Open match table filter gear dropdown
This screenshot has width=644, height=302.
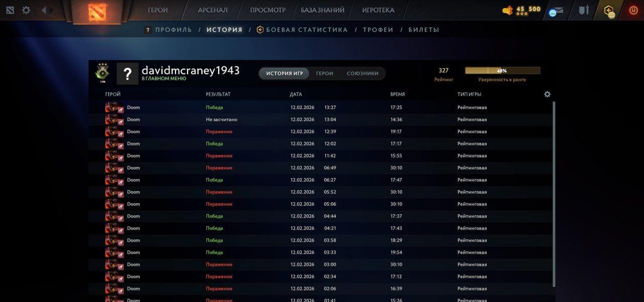click(x=547, y=94)
